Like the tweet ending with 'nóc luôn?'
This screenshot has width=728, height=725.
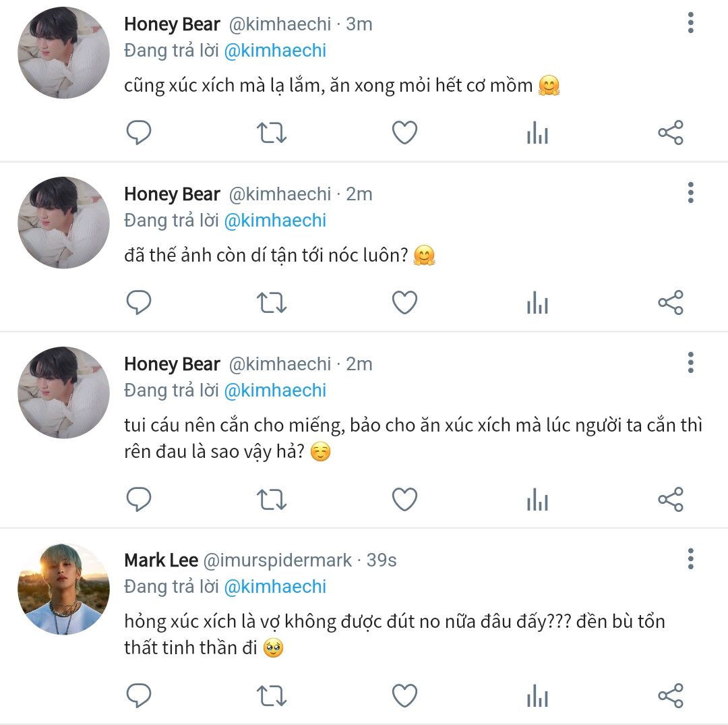click(x=404, y=303)
